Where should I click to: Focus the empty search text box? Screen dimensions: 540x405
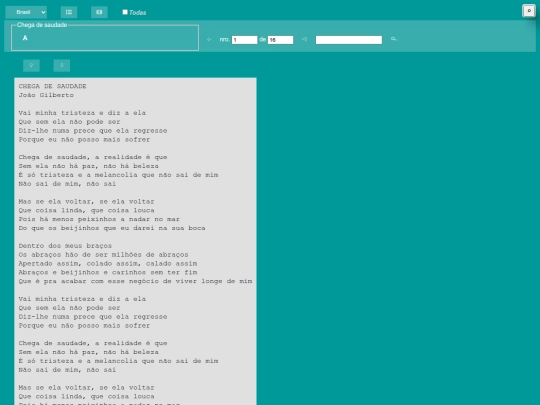(349, 40)
